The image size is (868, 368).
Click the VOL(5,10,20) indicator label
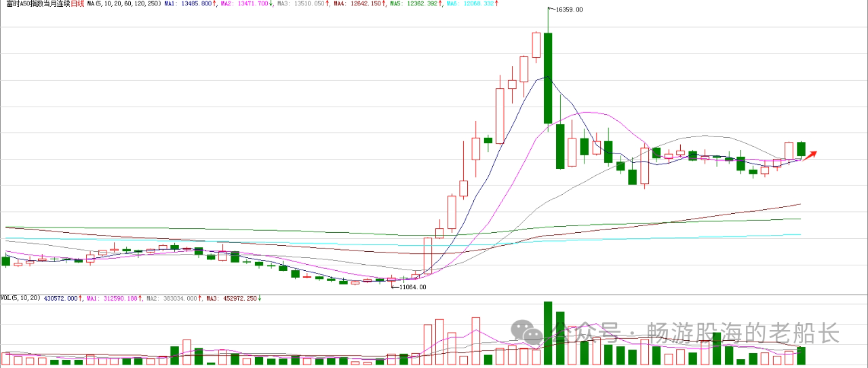[20, 298]
